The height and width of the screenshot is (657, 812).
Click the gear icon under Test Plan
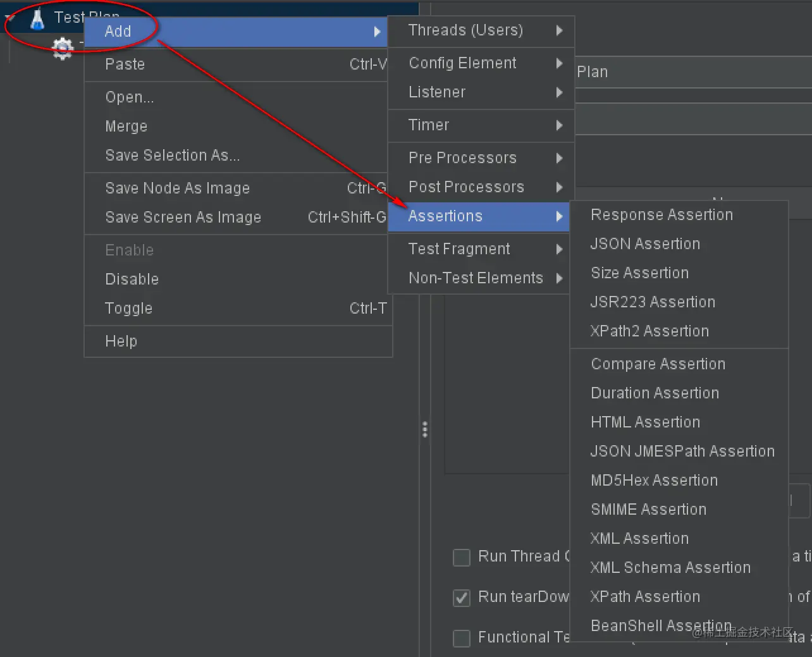[63, 49]
